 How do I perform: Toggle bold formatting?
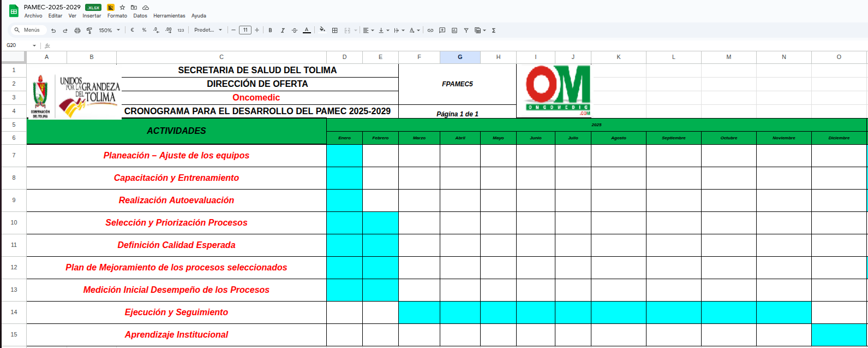point(270,31)
